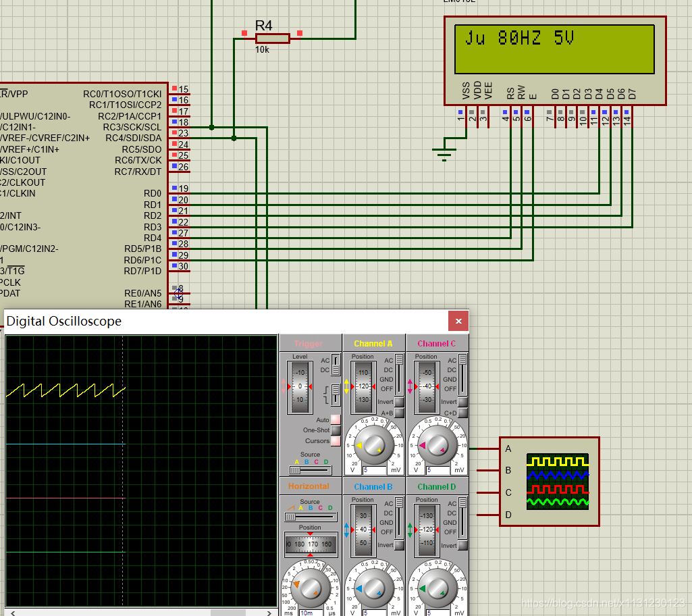Click the orange ramp icon under Horizontal Source
Image resolution: width=692 pixels, height=616 pixels.
pyautogui.click(x=291, y=508)
